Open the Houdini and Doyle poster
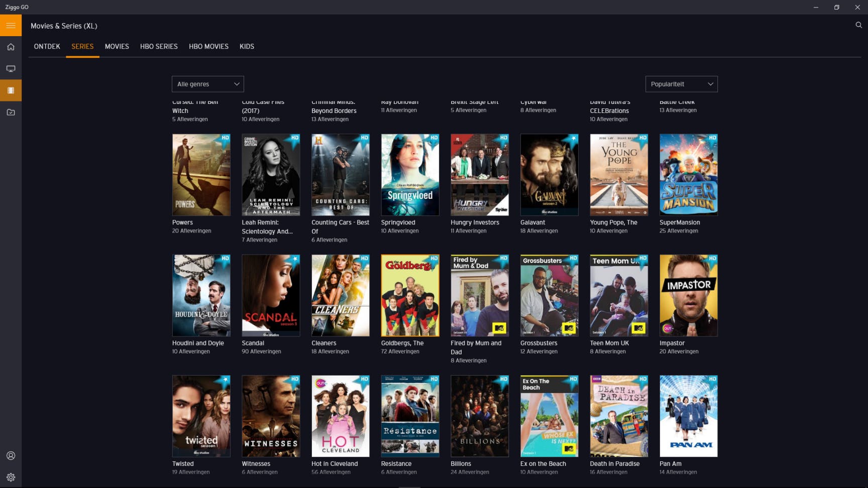 tap(201, 295)
